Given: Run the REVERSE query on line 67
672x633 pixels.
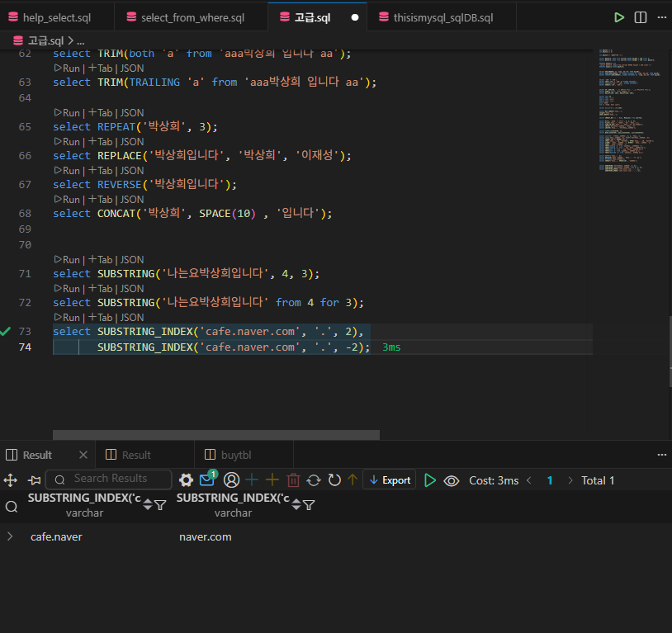Looking at the screenshot, I should (x=67, y=171).
